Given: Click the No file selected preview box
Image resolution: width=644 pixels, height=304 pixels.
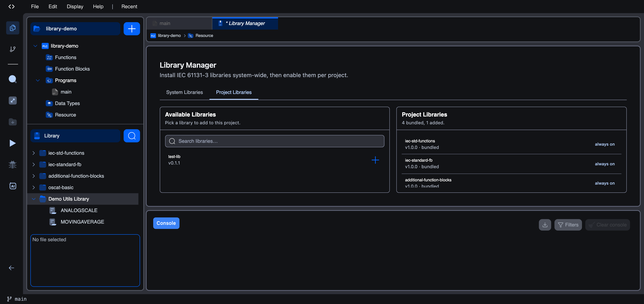Looking at the screenshot, I should click(x=85, y=260).
